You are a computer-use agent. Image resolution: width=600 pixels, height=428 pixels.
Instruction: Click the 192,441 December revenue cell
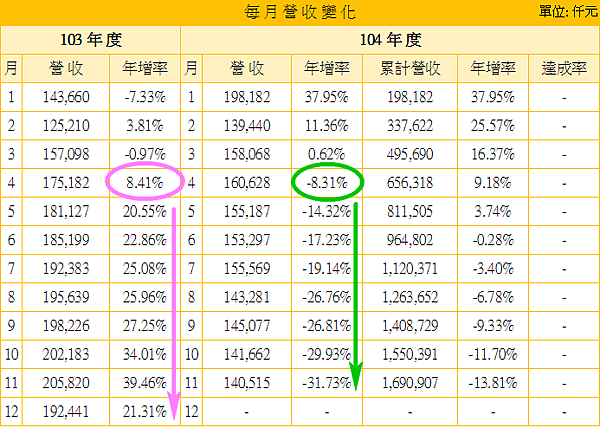click(66, 412)
